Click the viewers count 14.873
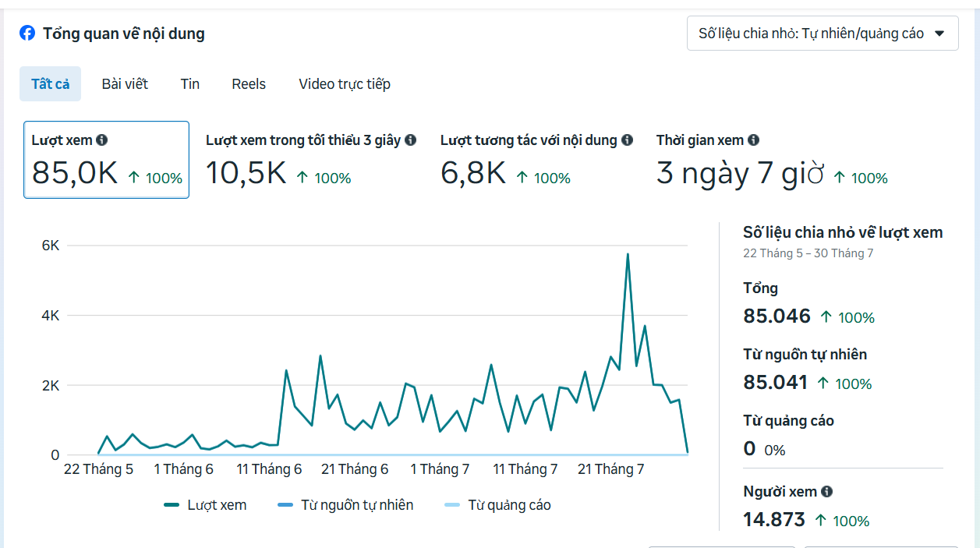980x548 pixels. [774, 520]
